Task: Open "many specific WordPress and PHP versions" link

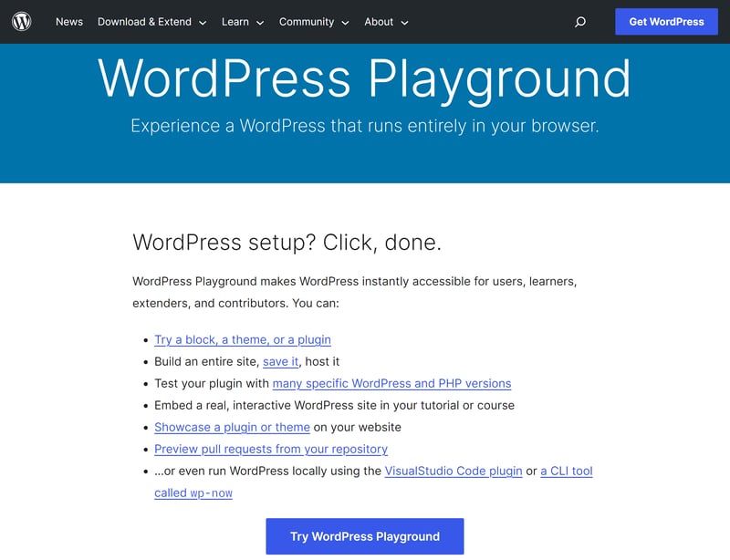Action: click(x=391, y=383)
